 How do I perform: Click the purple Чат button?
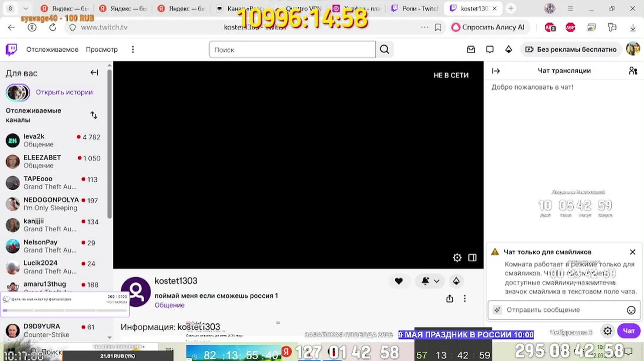[629, 331]
